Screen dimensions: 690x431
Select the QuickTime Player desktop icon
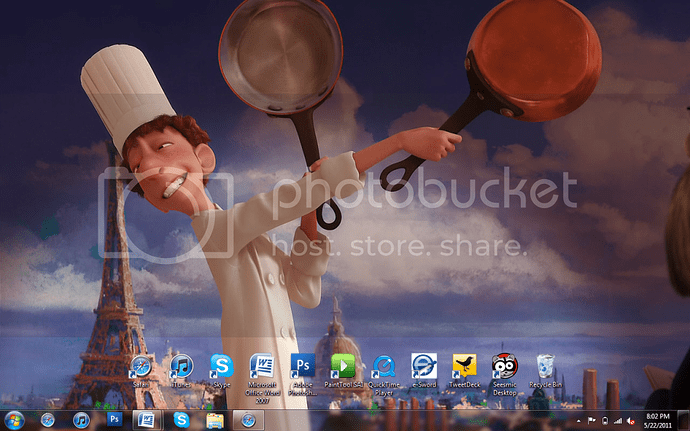(383, 366)
